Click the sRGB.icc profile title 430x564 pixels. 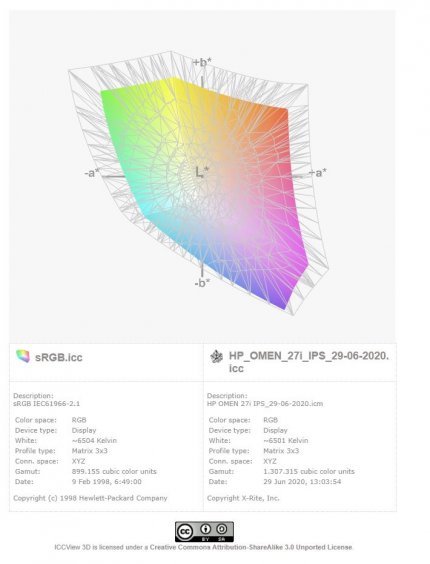pyautogui.click(x=59, y=357)
